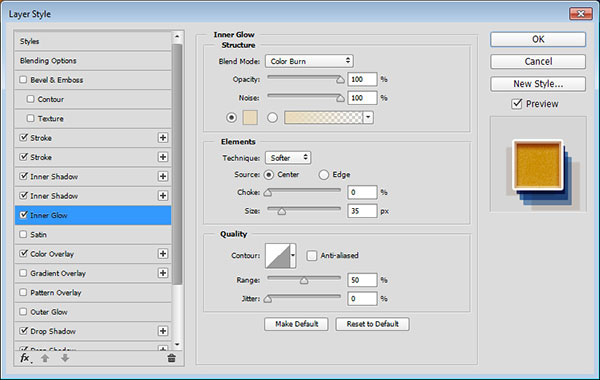Image resolution: width=600 pixels, height=380 pixels.
Task: Open the Blend Mode Color Burn dropdown
Action: (309, 61)
